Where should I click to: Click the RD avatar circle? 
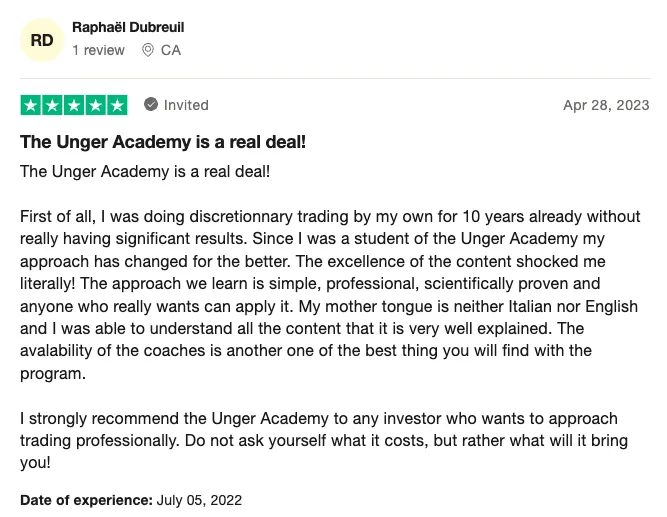point(42,40)
